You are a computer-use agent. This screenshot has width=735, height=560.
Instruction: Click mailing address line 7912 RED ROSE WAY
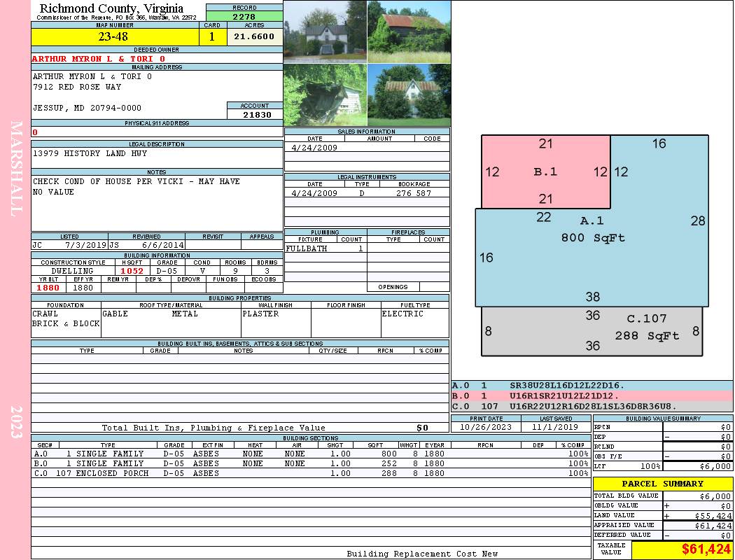tap(77, 87)
